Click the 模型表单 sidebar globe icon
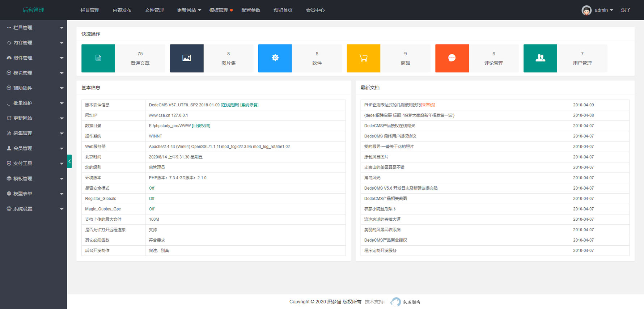644x309 pixels. (9, 194)
